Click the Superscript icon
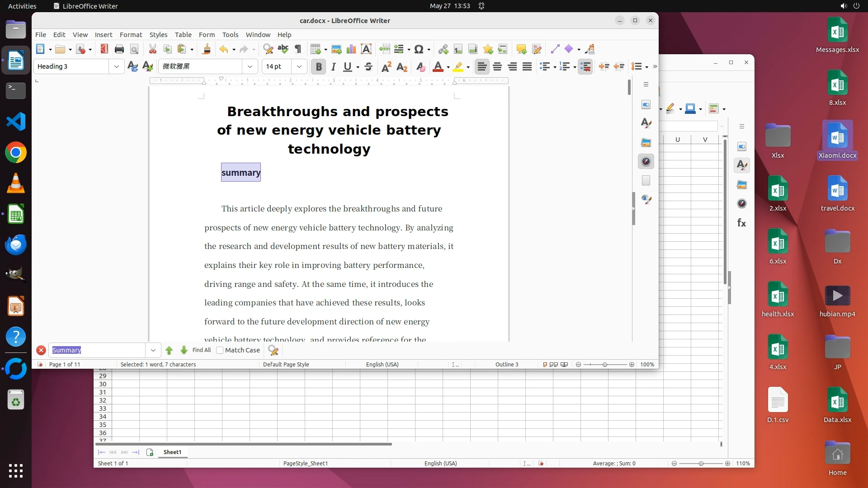The image size is (868, 488). coord(386,67)
